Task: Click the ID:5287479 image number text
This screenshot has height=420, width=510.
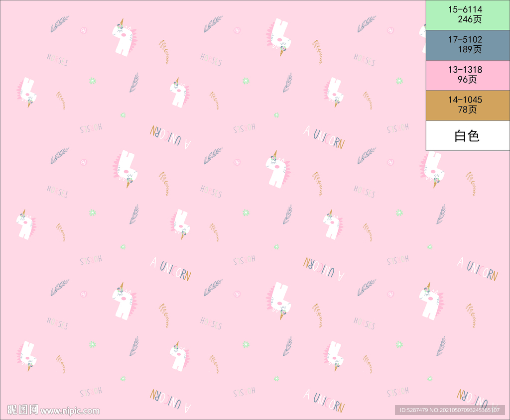Action: pyautogui.click(x=450, y=410)
